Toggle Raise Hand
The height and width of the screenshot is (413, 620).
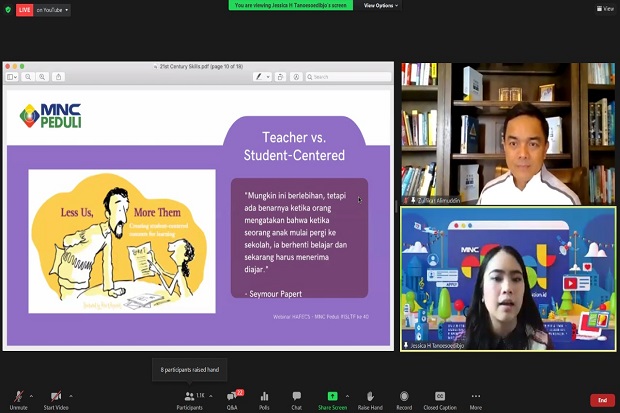[x=370, y=400]
